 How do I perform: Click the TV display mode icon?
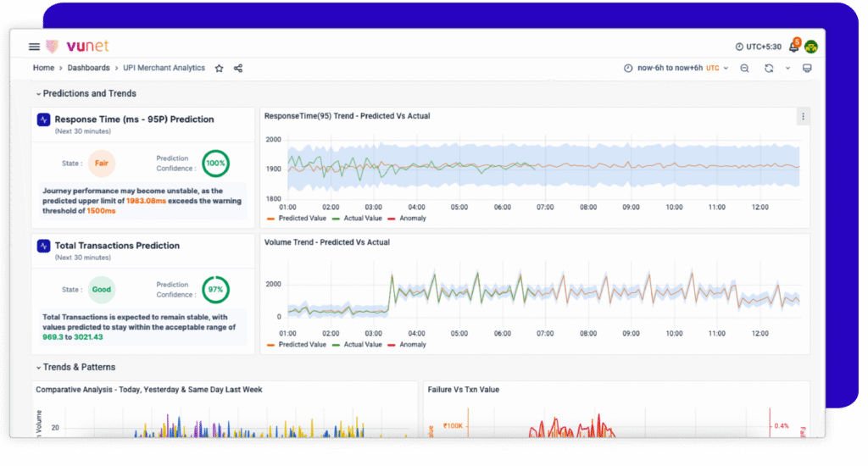(807, 68)
